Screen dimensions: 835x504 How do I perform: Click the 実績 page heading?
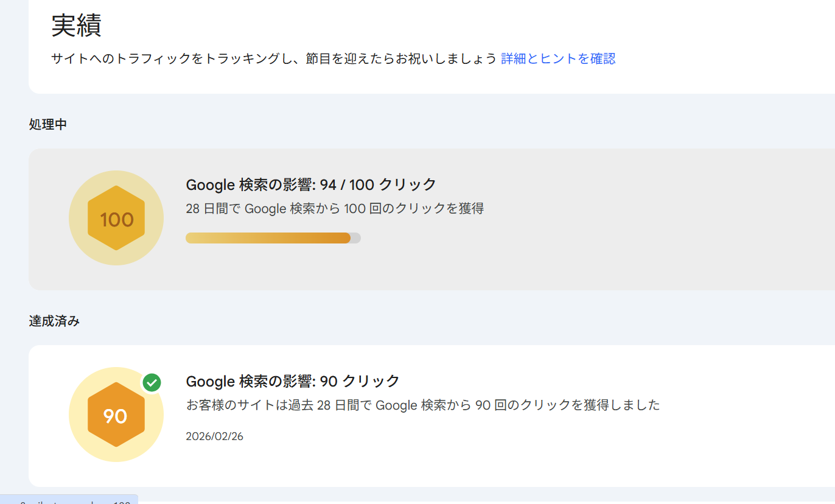(76, 26)
